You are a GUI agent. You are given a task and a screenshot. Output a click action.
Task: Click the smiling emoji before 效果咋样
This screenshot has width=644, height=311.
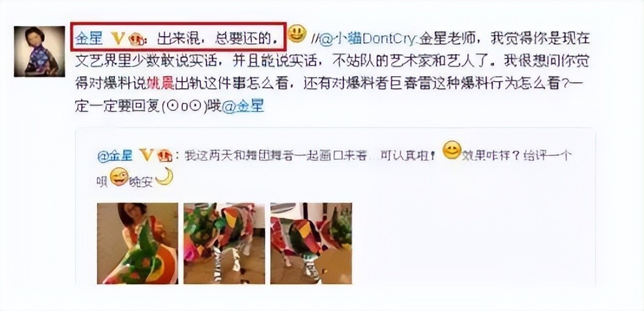(452, 151)
